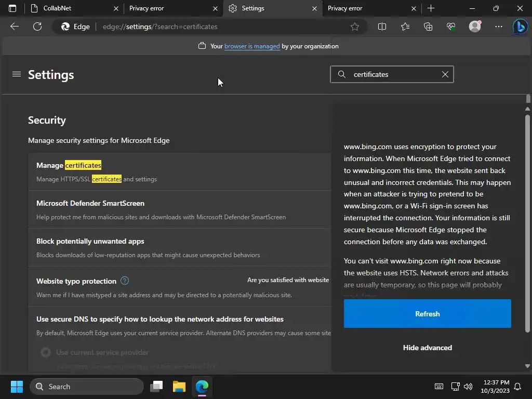The image size is (532, 399).
Task: Click the Security section heading
Action: coord(47,120)
